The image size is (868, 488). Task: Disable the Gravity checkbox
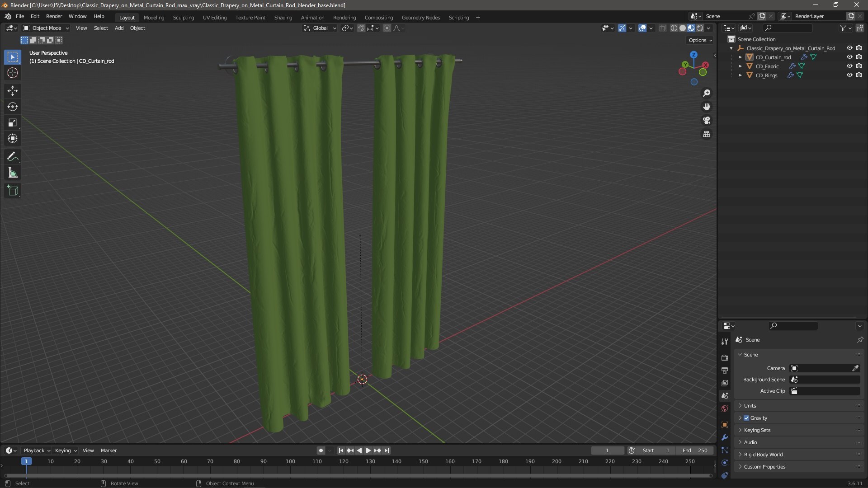click(x=746, y=418)
